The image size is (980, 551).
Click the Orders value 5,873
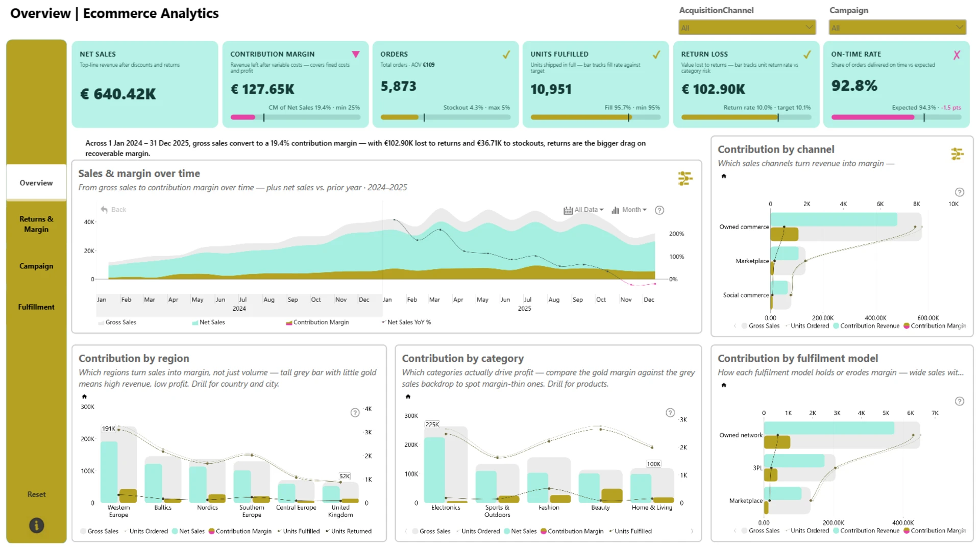pos(399,86)
